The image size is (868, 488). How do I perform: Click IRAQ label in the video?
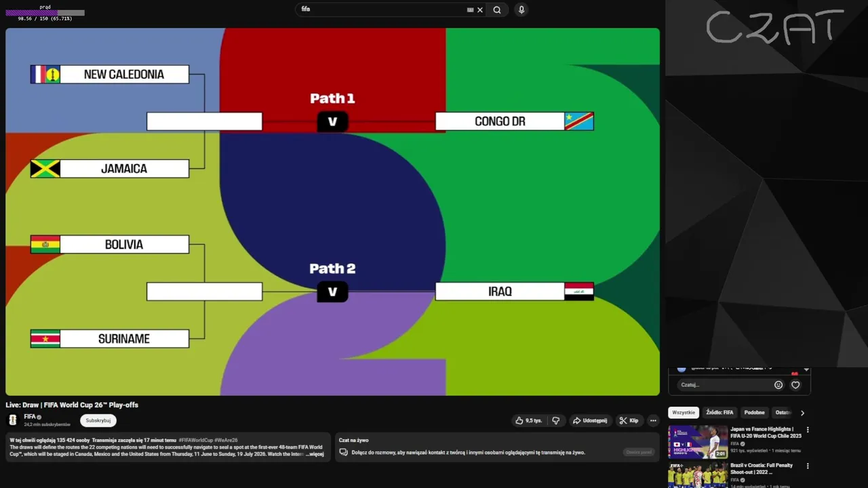pos(500,291)
